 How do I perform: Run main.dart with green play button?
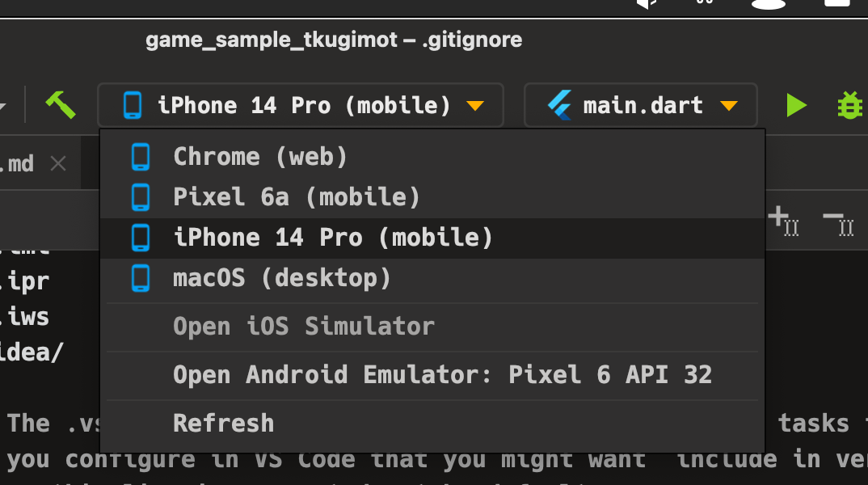796,105
